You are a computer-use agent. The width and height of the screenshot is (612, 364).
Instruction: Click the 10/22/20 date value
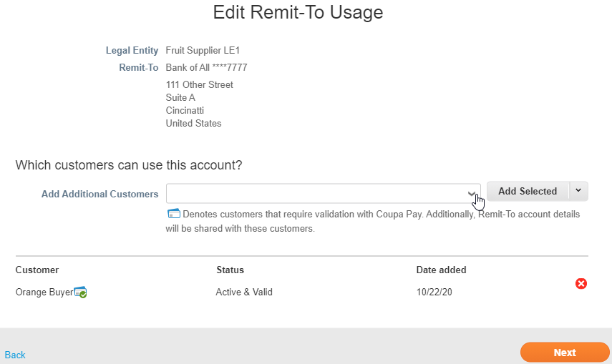point(433,292)
